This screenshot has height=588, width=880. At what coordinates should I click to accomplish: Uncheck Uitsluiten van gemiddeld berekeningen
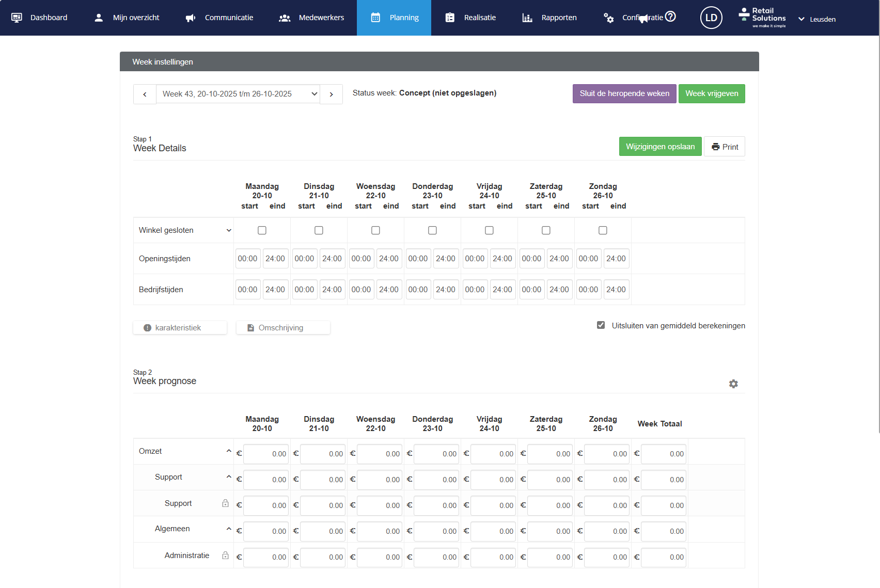click(601, 325)
